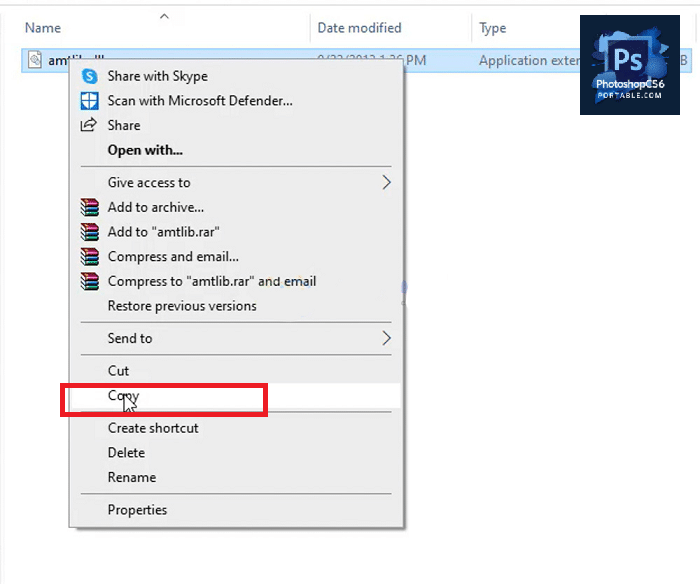The width and height of the screenshot is (700, 584).
Task: Click the "Application exte" type cell
Action: 529,60
